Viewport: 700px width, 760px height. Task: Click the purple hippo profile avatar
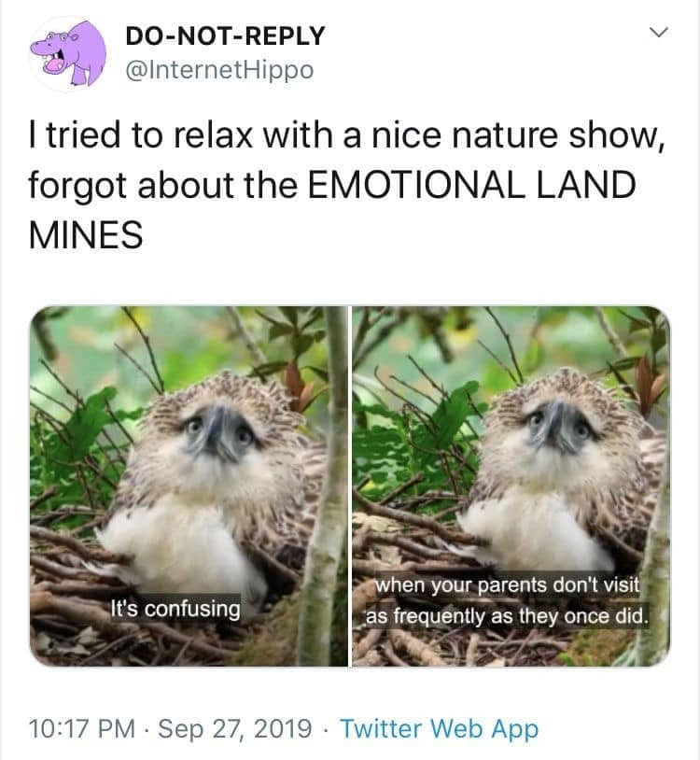point(68,53)
